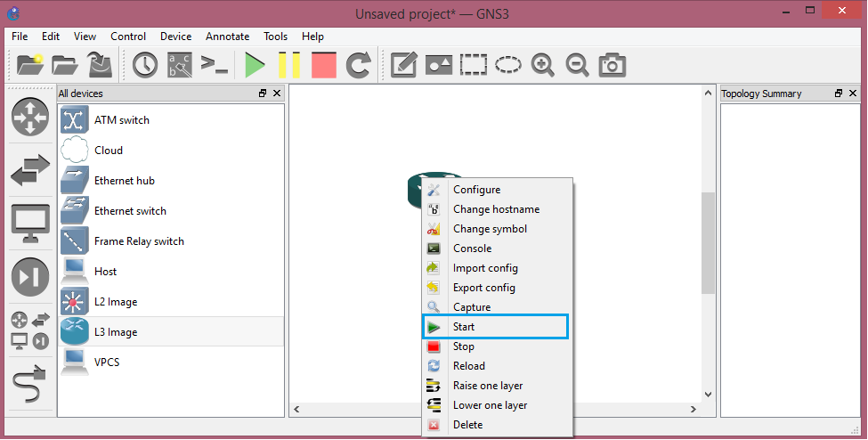Float the Topology Summary panel
Image resolution: width=868 pixels, height=440 pixels.
click(x=839, y=94)
